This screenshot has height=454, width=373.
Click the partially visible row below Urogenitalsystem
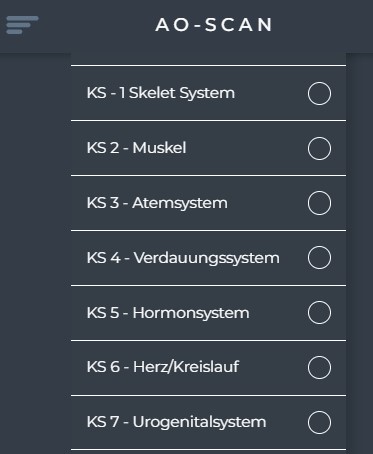tap(208, 452)
